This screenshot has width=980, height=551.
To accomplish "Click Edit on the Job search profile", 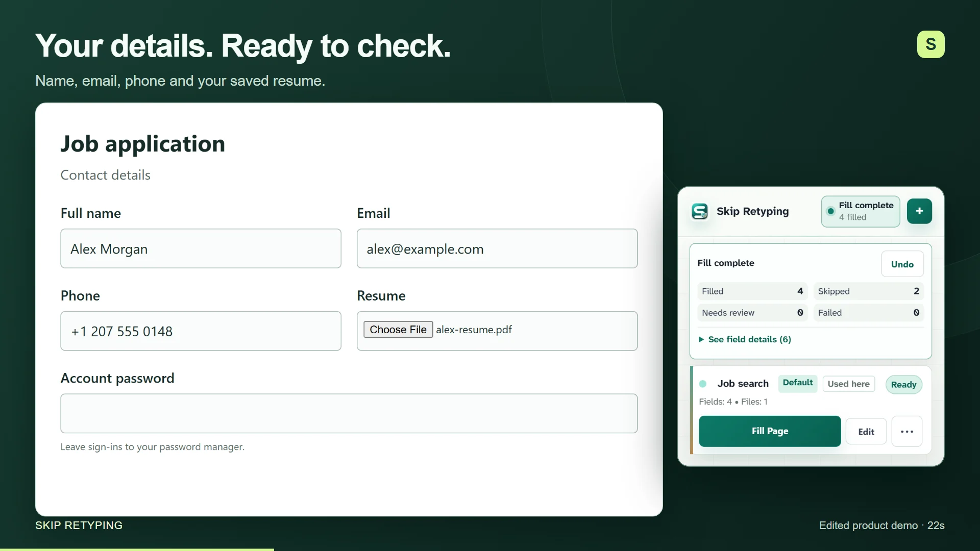I will [866, 432].
